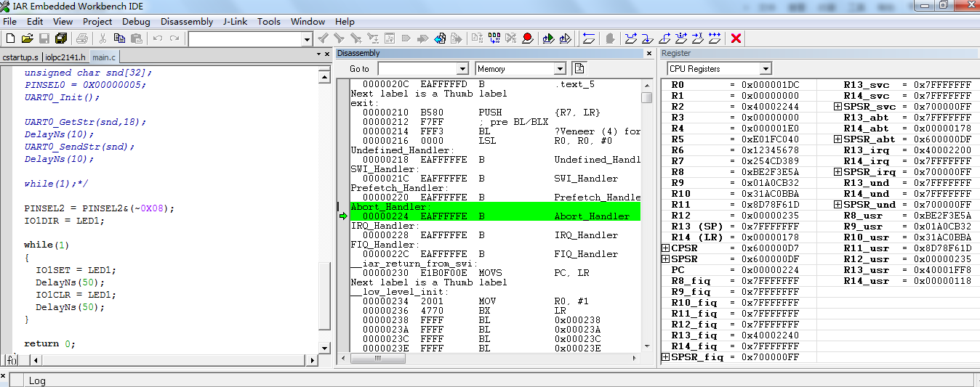This screenshot has height=387, width=980.
Task: Toggle mixed-mode button in Disassembly panel
Action: 579,68
